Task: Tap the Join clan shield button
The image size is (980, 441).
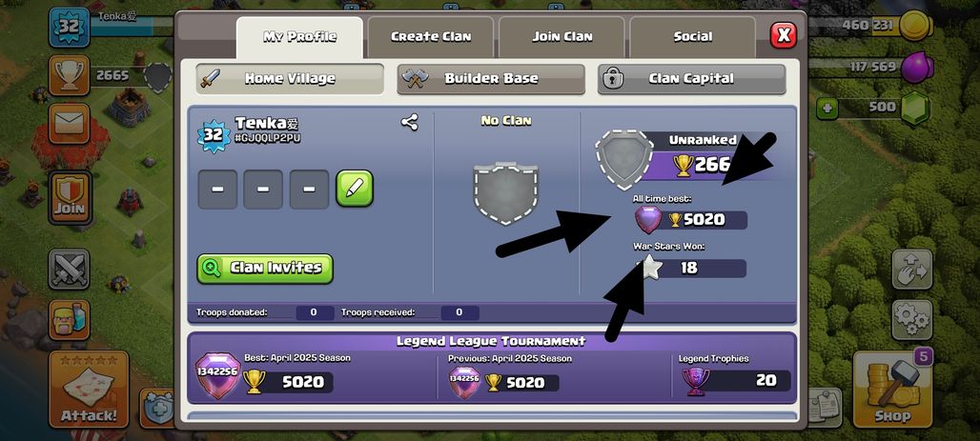Action: click(70, 197)
